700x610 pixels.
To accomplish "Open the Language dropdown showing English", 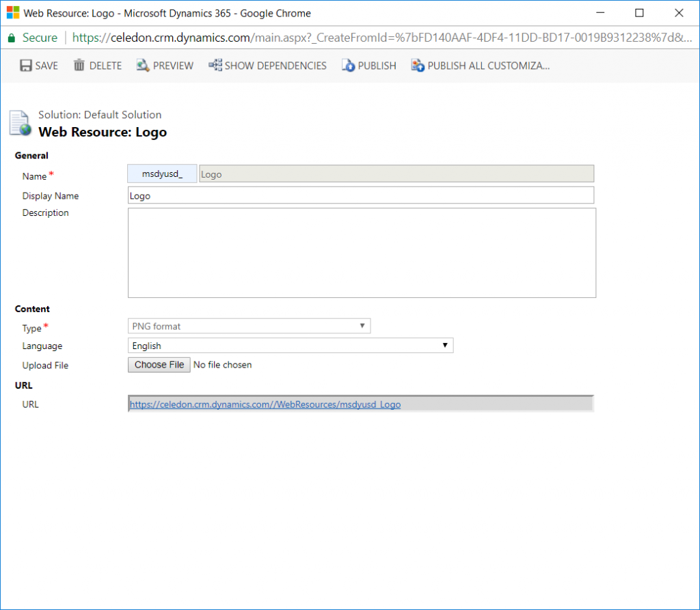I will click(x=291, y=346).
